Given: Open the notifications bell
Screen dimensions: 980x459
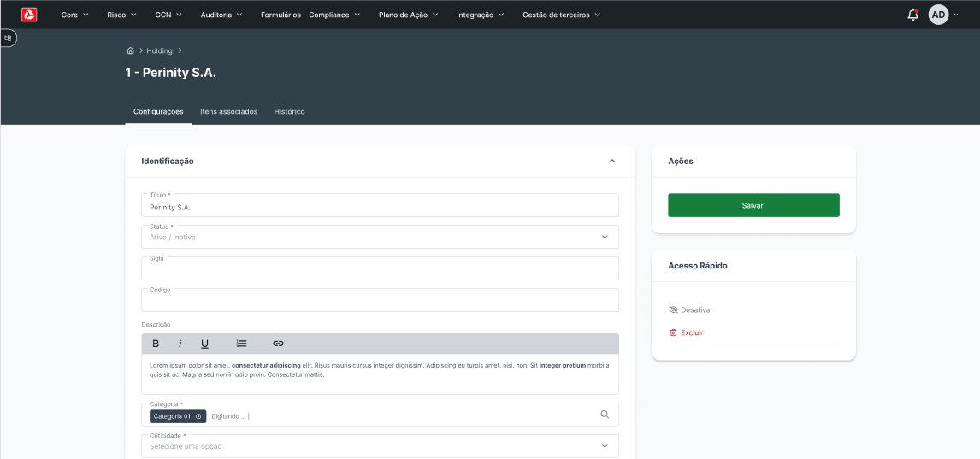Looking at the screenshot, I should point(912,15).
